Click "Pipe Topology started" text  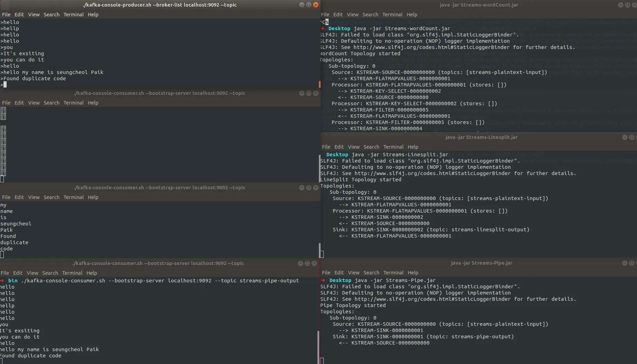point(353,305)
